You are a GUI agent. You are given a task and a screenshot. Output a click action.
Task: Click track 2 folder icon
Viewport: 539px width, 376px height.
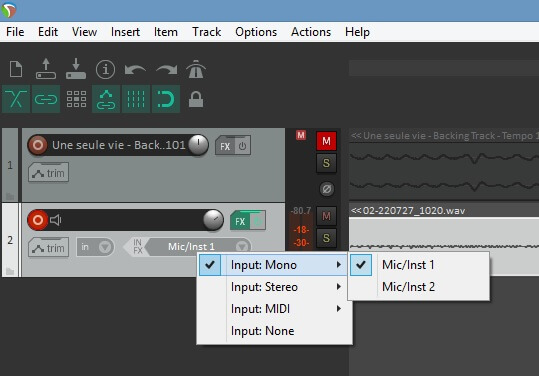click(10, 272)
